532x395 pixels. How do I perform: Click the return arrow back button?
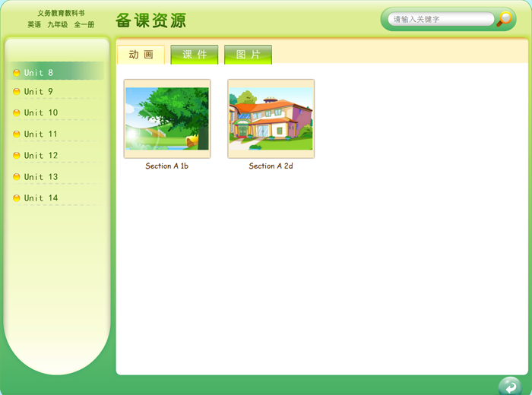[x=510, y=386]
